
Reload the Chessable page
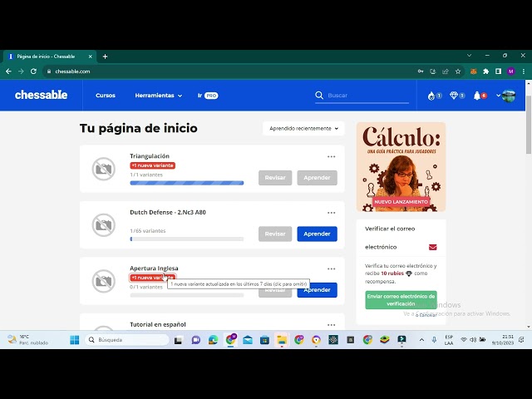33,71
